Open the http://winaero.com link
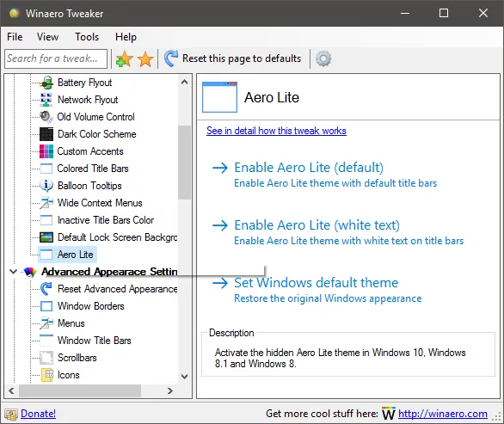Image resolution: width=504 pixels, height=424 pixels. (443, 414)
